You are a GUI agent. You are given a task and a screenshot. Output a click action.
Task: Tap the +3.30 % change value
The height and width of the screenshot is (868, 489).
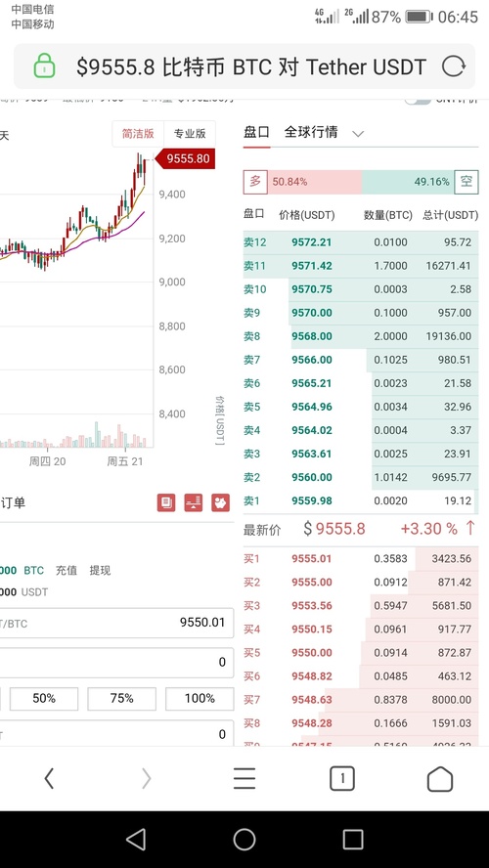click(429, 529)
